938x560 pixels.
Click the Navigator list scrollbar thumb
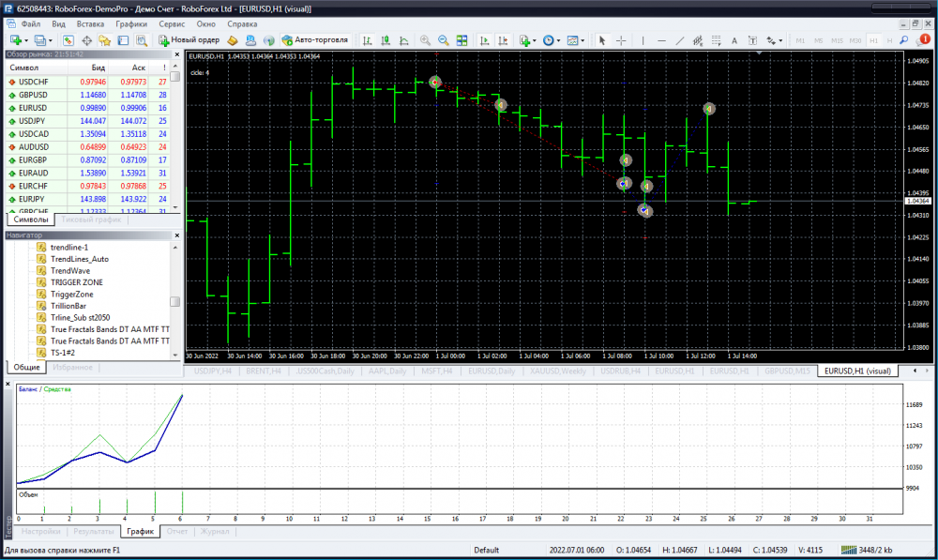175,301
